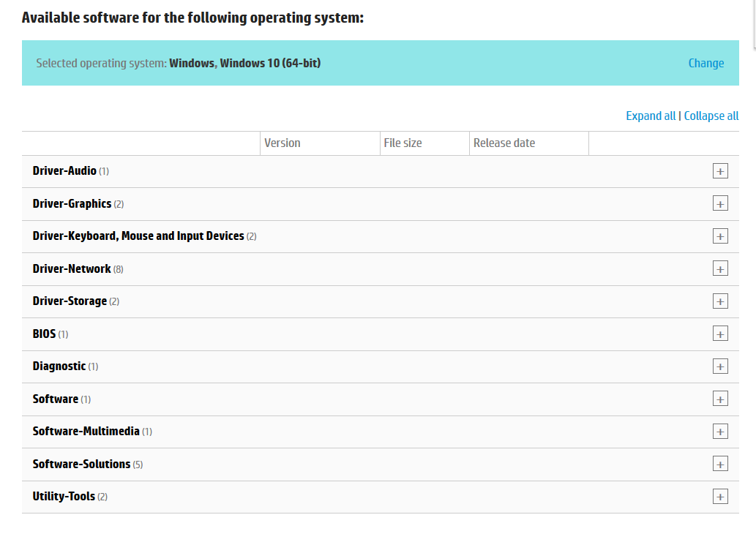Expand Utility-Tools with its plus icon
This screenshot has width=756, height=553.
[720, 497]
